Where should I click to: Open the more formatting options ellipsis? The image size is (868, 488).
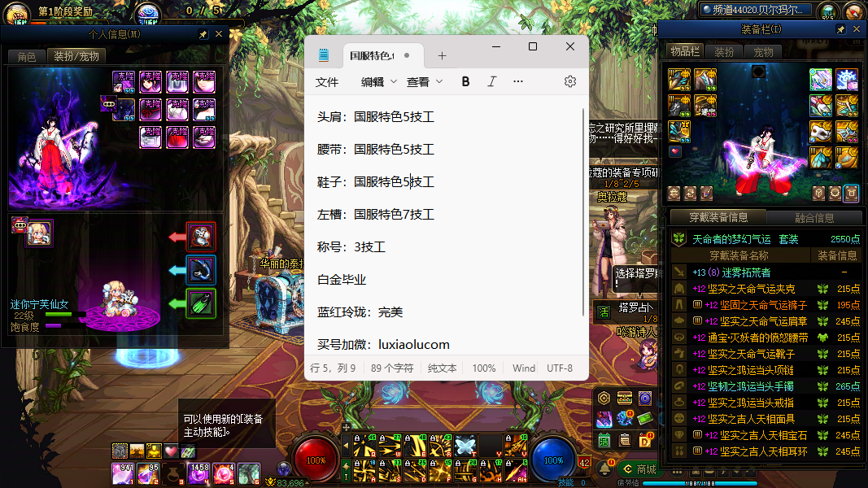coord(518,81)
